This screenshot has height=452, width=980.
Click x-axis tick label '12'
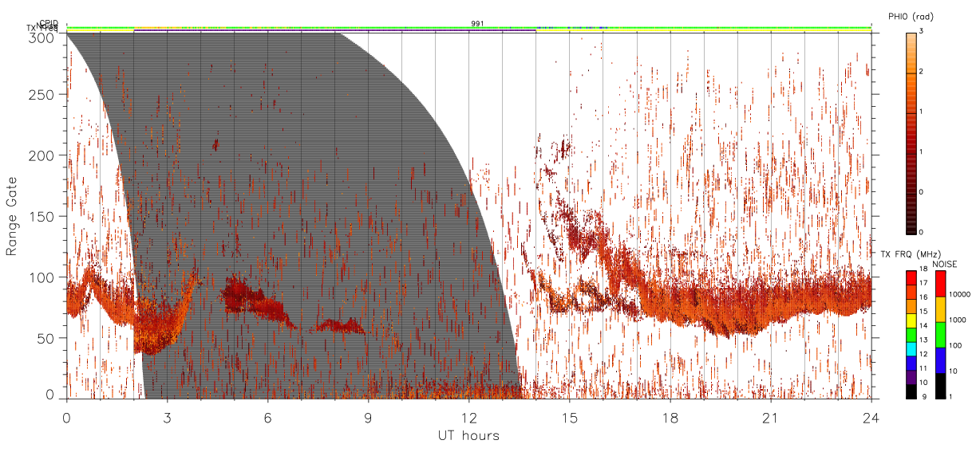[469, 418]
